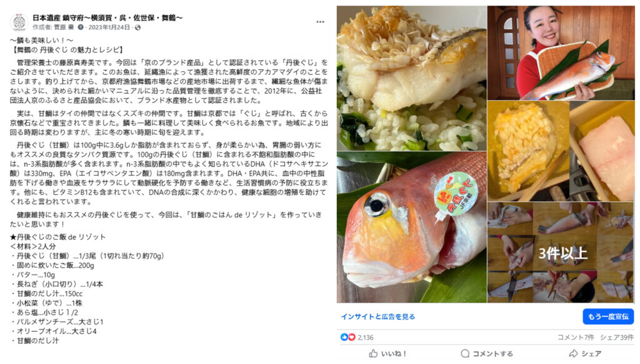This screenshot has height=364, width=640.
Task: Click the もう一度宣伝 button
Action: click(x=607, y=317)
